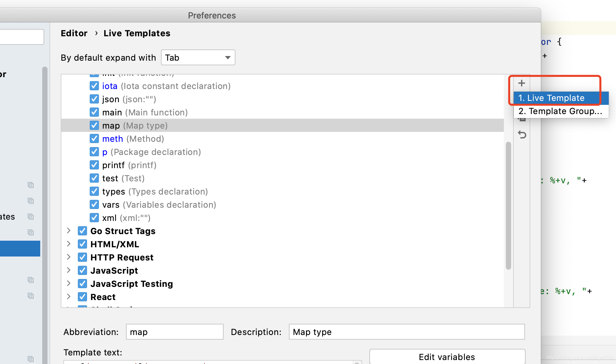Choose the Live Template menu entry
Image resolution: width=616 pixels, height=364 pixels.
click(561, 98)
